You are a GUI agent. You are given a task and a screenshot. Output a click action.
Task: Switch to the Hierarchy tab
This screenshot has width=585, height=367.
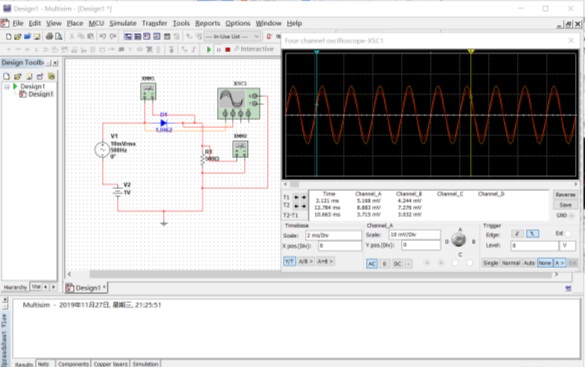tap(15, 287)
